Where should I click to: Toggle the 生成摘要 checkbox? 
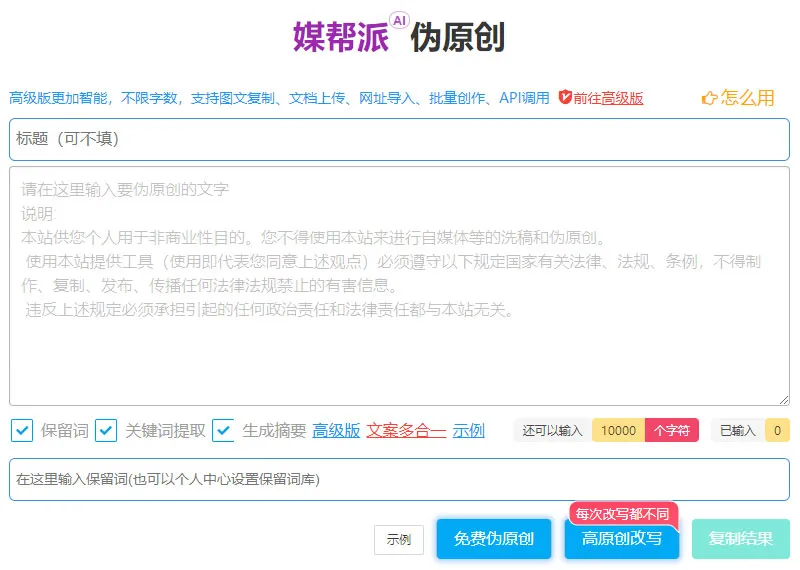click(x=223, y=430)
